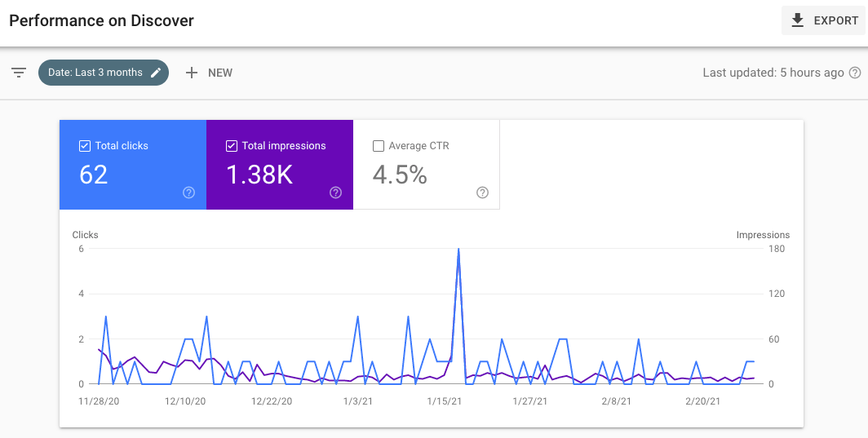Image resolution: width=868 pixels, height=438 pixels.
Task: Click the pencil edit icon on date chip
Action: click(x=156, y=73)
